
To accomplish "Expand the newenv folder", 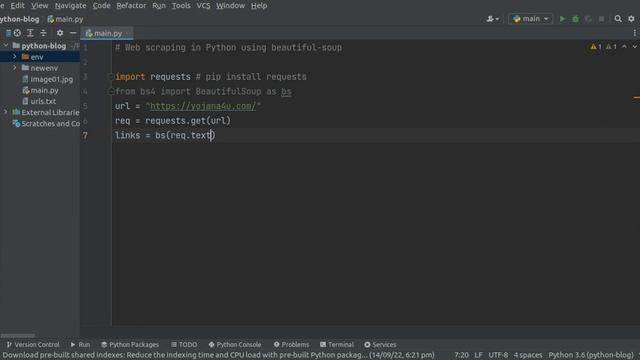I will (15, 68).
